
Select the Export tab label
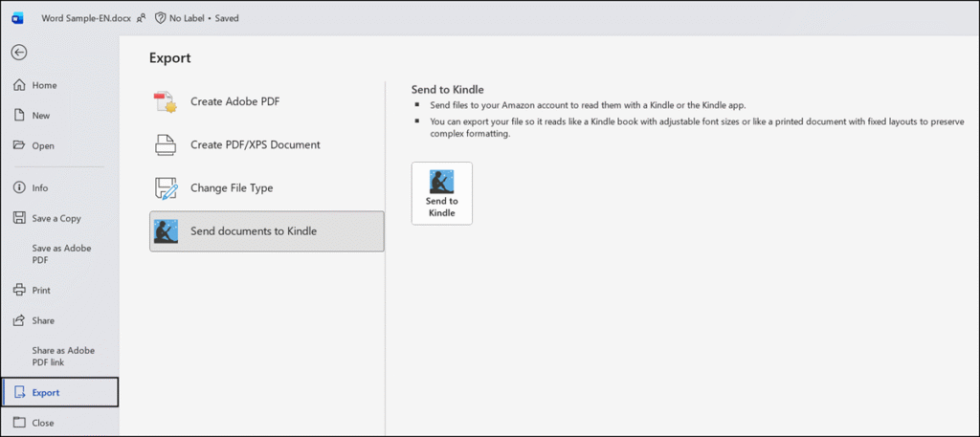click(x=46, y=393)
